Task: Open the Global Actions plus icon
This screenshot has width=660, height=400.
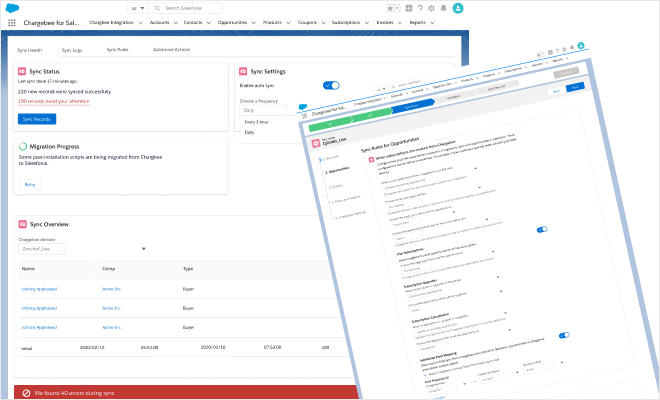Action: click(409, 8)
